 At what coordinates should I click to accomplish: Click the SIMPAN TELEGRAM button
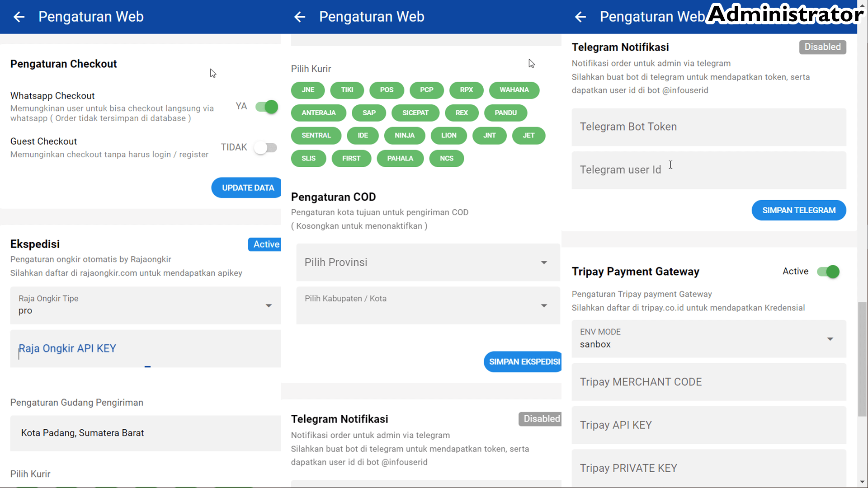pos(798,210)
